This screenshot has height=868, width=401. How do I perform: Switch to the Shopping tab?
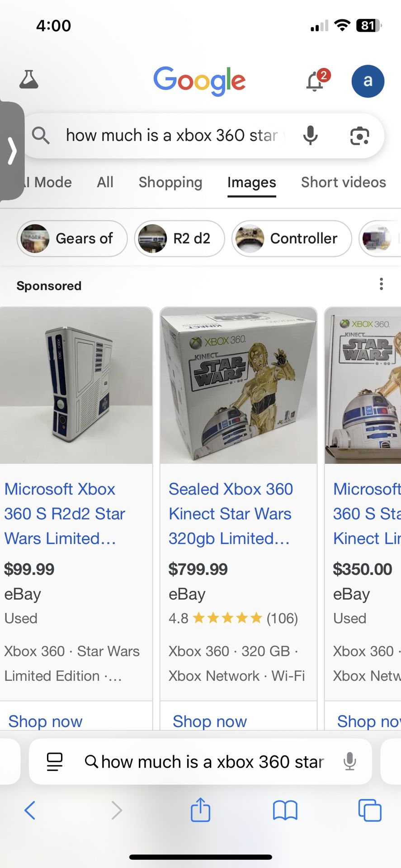[170, 182]
